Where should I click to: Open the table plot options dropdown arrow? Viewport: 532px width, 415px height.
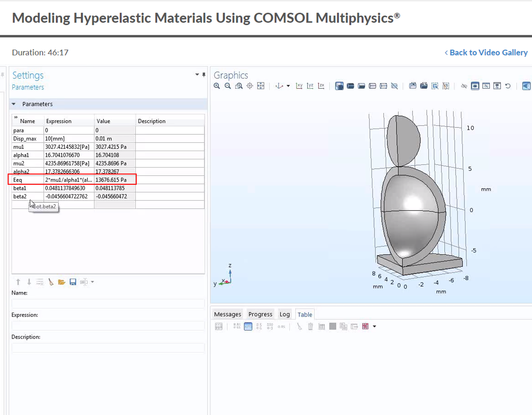coord(374,326)
